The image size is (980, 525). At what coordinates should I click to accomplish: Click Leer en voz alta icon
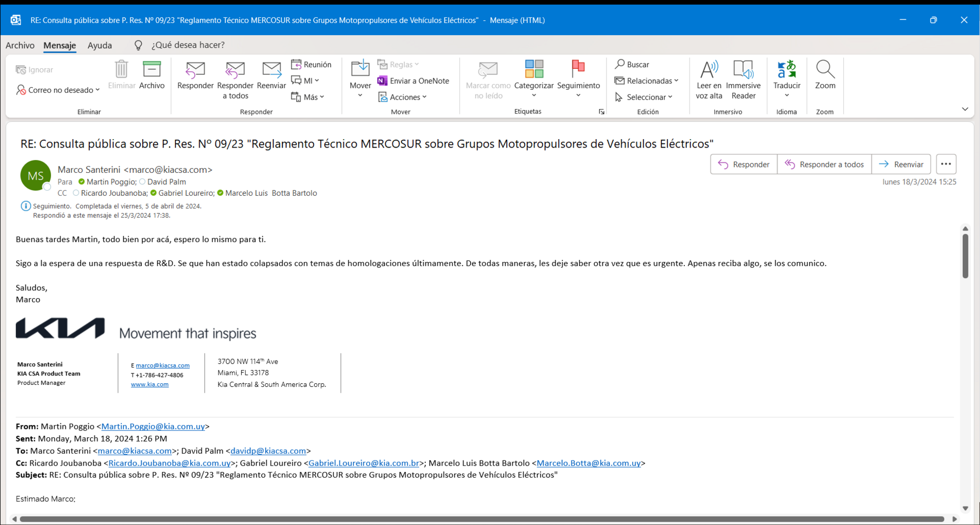coord(709,70)
